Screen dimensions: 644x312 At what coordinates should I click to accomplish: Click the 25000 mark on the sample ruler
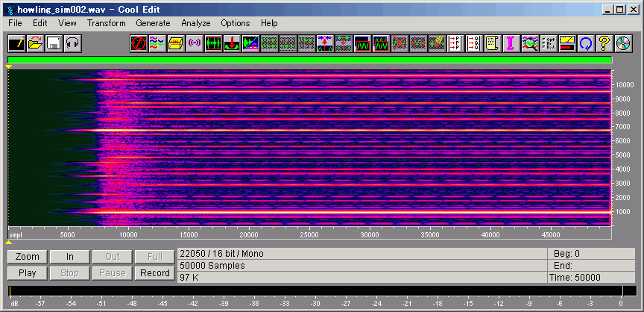click(x=309, y=235)
